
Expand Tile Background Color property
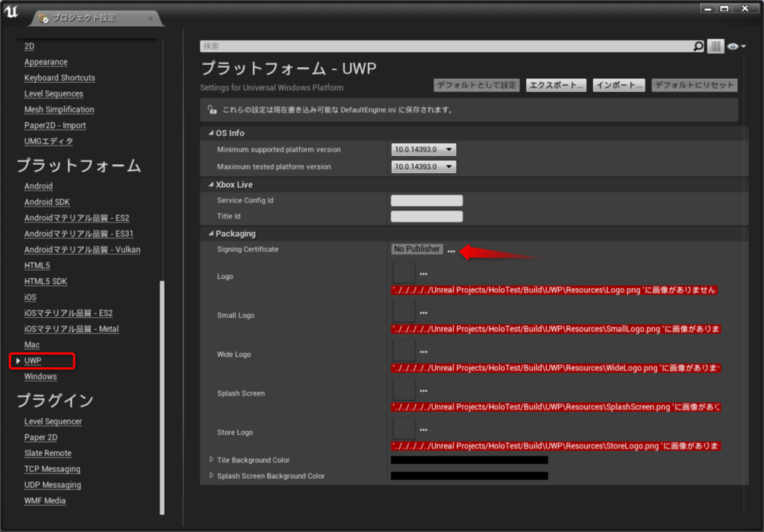coord(211,460)
